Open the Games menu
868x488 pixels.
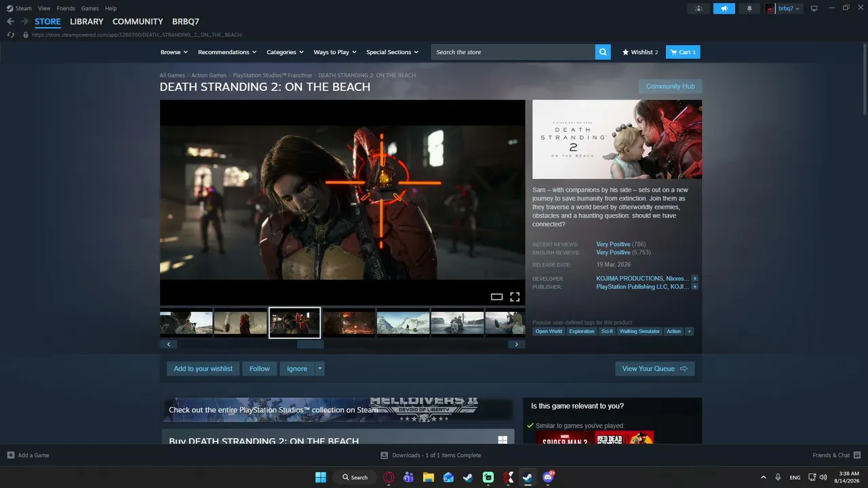(x=90, y=9)
